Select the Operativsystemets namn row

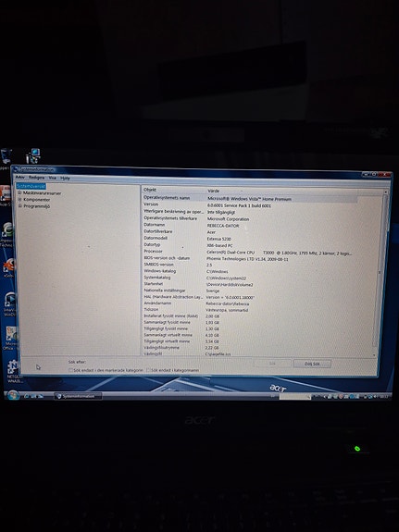coord(250,198)
